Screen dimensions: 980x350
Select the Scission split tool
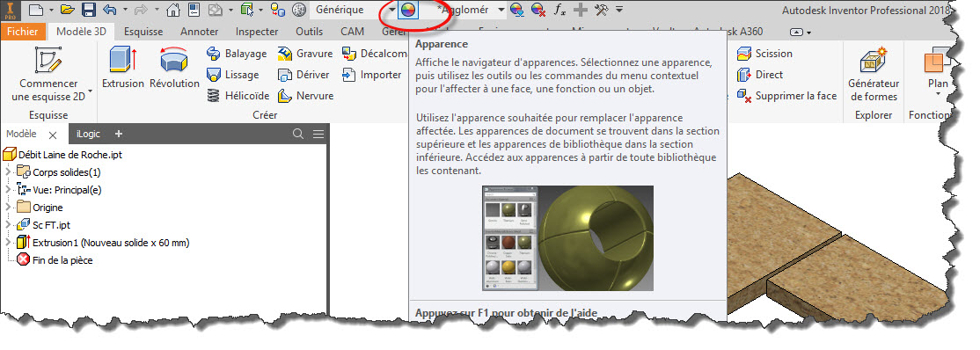(x=764, y=54)
